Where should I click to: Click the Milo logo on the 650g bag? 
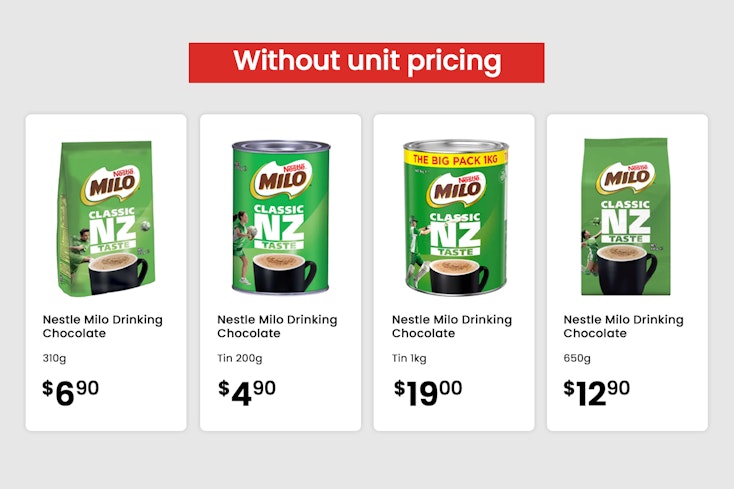626,178
